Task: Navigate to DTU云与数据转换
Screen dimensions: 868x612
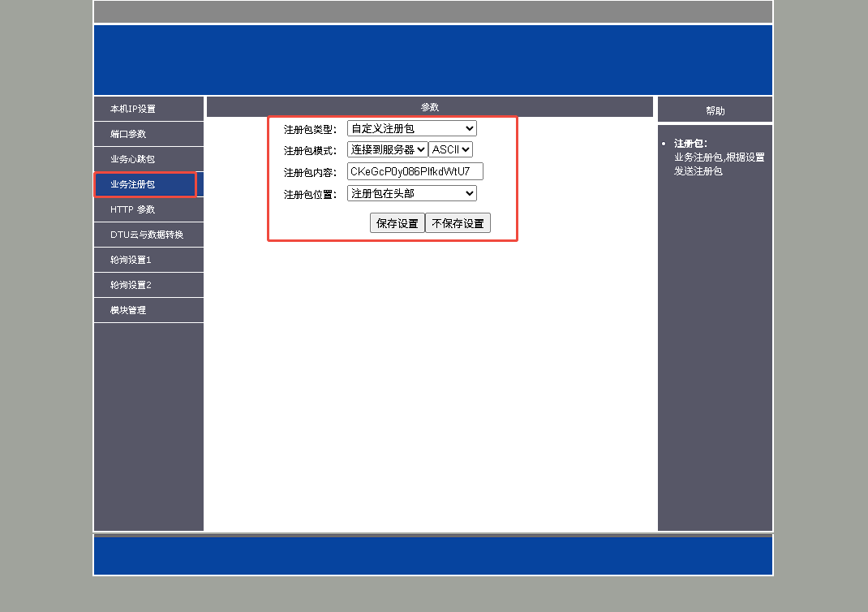Action: point(147,235)
